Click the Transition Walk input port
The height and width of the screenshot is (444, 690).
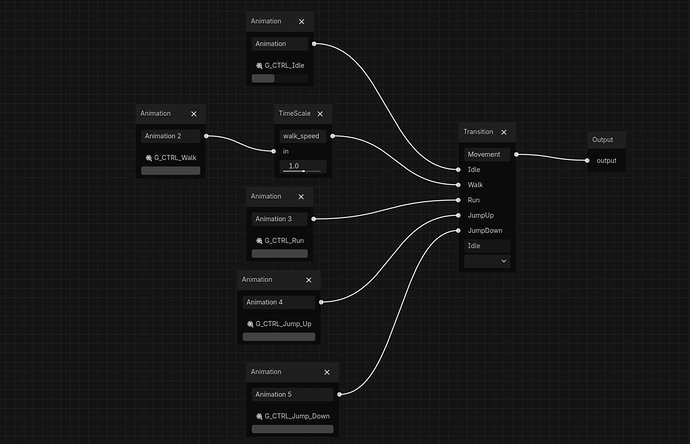point(459,185)
